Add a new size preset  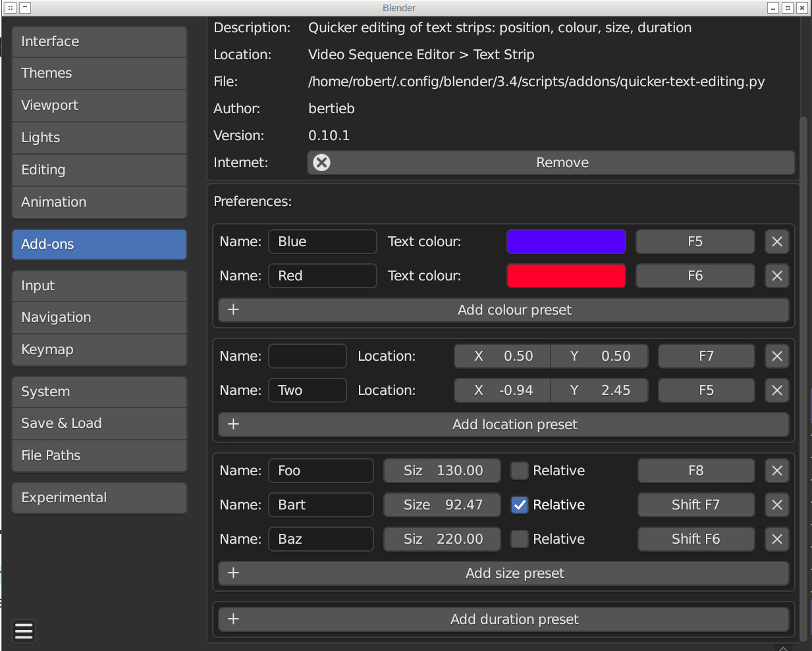pyautogui.click(x=504, y=573)
